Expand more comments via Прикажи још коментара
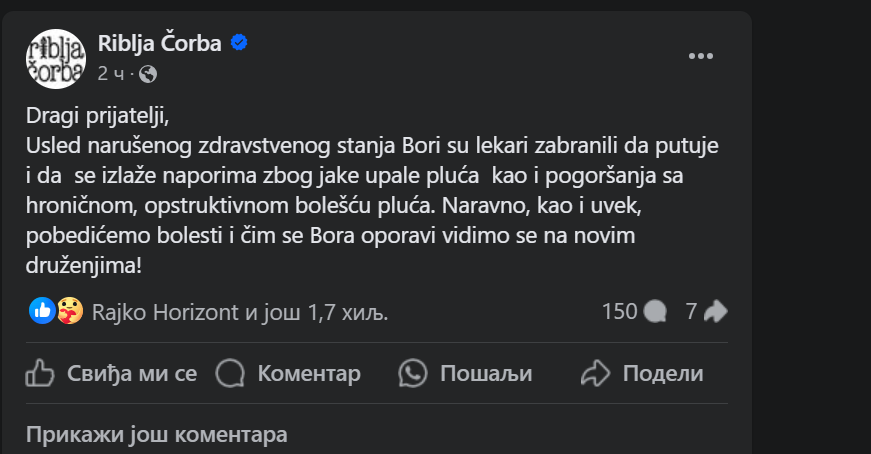Image resolution: width=871 pixels, height=454 pixels. (x=156, y=435)
